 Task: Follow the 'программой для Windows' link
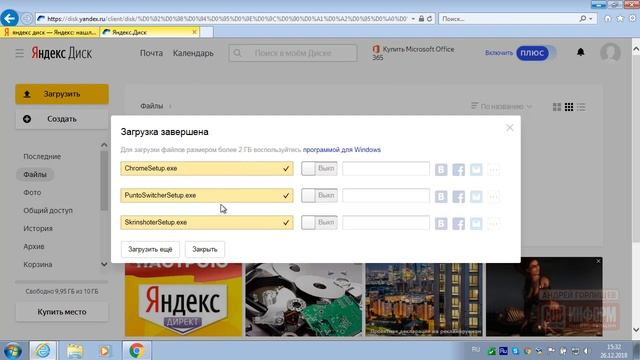[x=342, y=149]
